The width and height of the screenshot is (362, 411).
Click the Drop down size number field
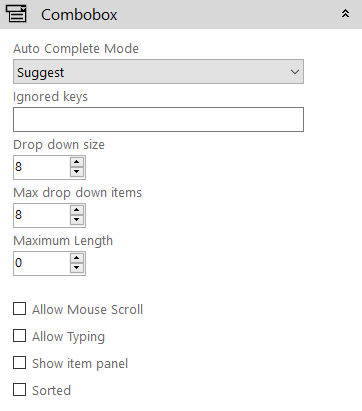(x=42, y=167)
